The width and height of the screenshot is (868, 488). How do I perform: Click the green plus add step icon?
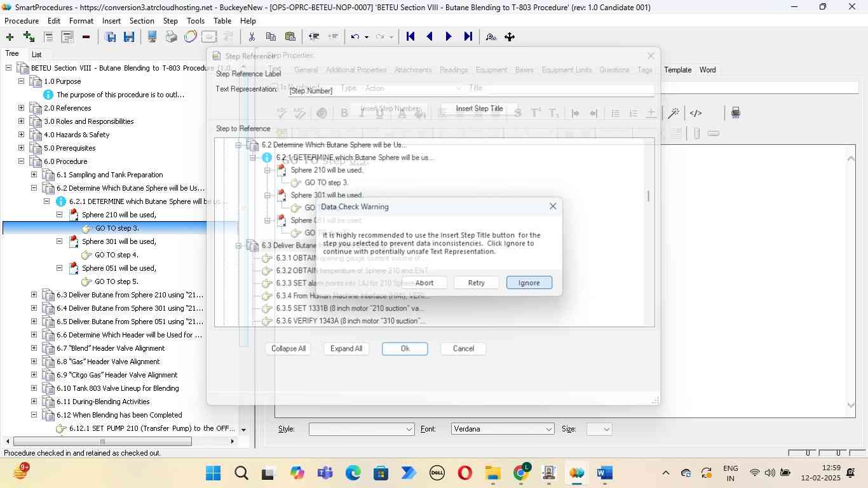coord(10,37)
